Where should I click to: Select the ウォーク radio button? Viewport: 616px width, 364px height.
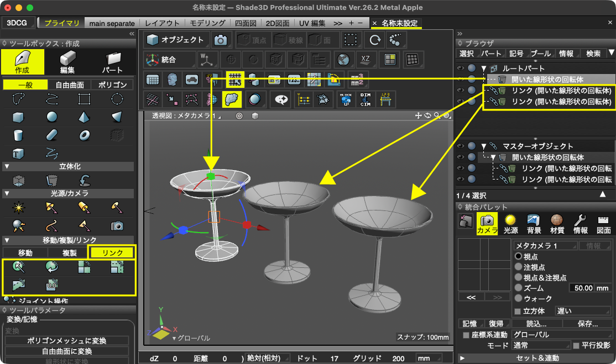coord(518,298)
